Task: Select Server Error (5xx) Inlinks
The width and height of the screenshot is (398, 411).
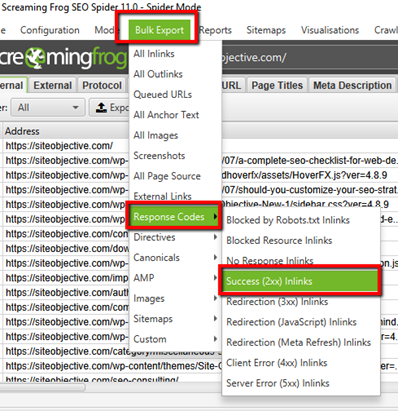Action: [301, 383]
